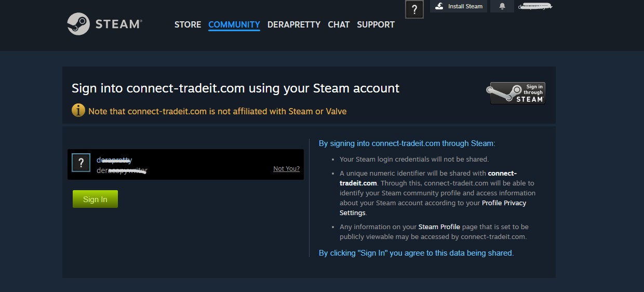Click the STEAM wordmark text in the header
The image size is (644, 292).
118,24
